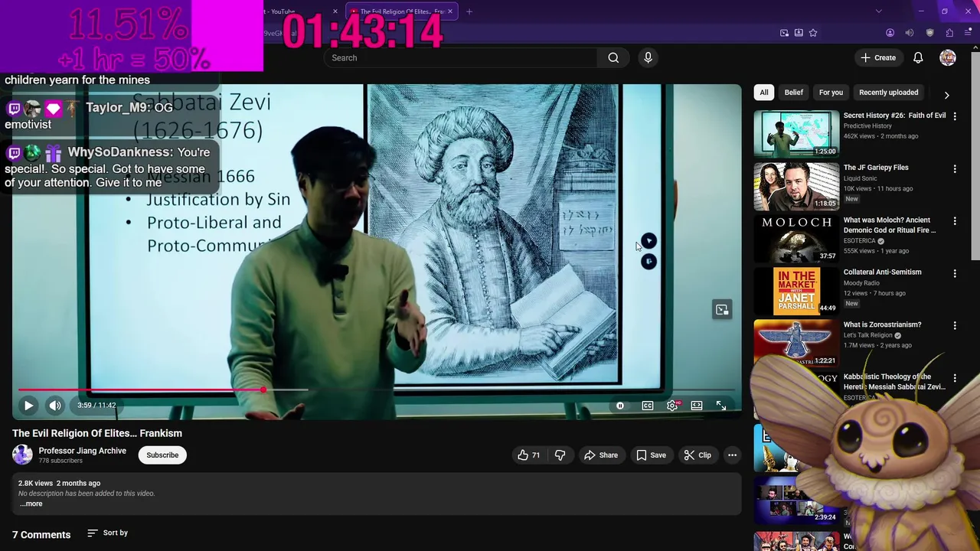Mute tab audio via browser speaker icon
980x551 pixels.
click(x=910, y=33)
